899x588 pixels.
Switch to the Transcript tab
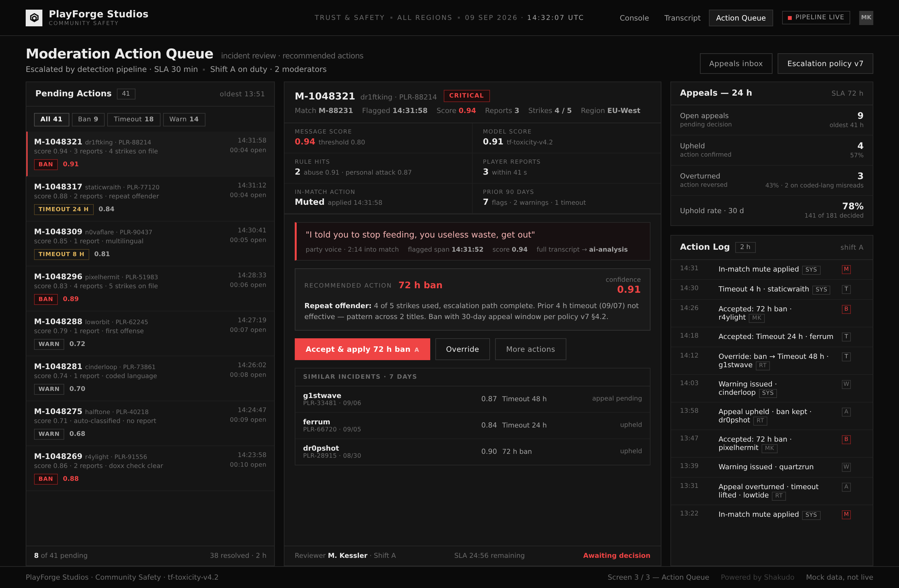pyautogui.click(x=682, y=18)
